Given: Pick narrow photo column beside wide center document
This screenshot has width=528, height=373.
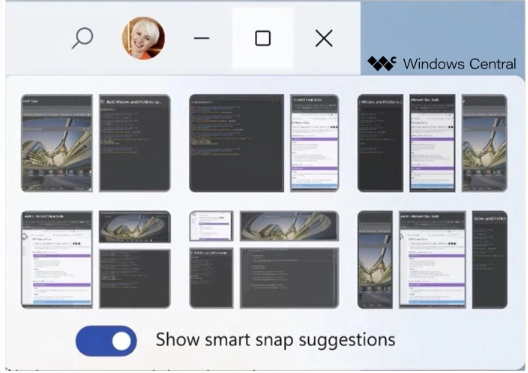Looking at the screenshot, I should coord(375,260).
